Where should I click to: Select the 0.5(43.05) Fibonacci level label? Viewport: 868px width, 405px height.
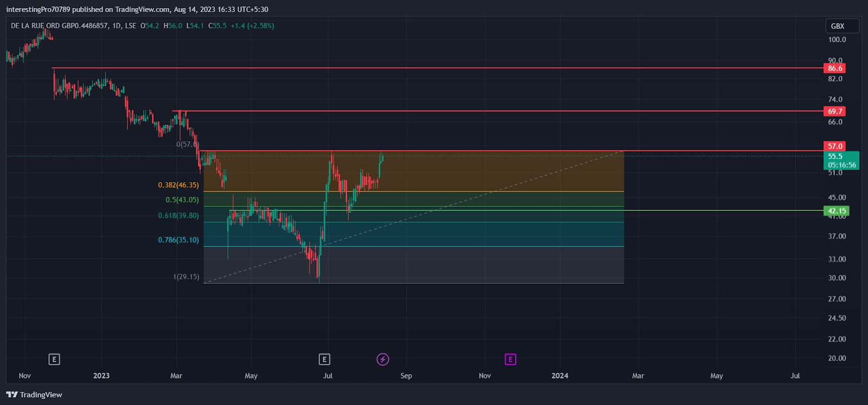pos(182,200)
